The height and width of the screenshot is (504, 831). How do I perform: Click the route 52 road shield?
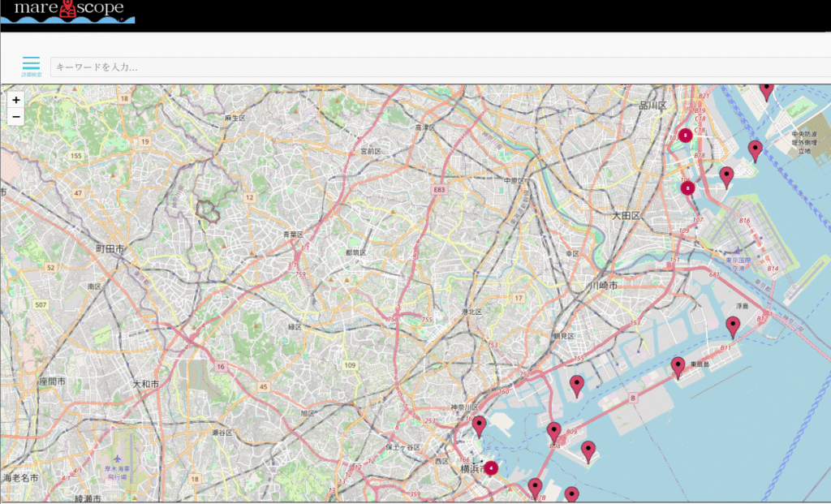[x=51, y=268]
